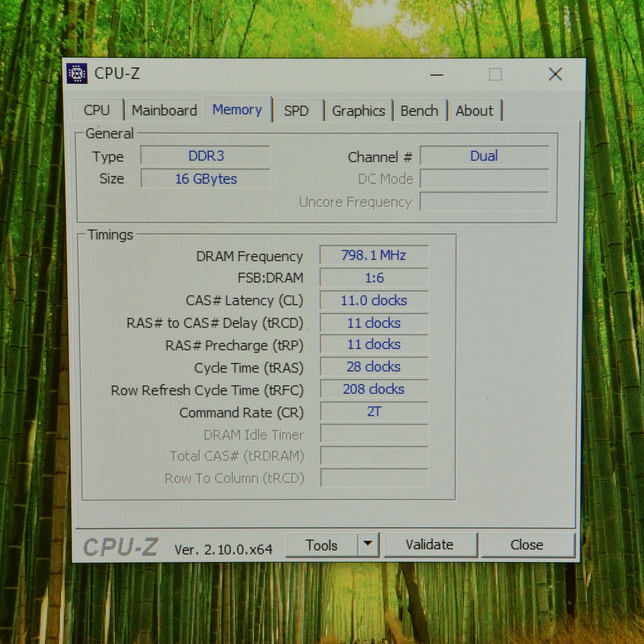Select the Memory tab
The height and width of the screenshot is (644, 644).
237,110
